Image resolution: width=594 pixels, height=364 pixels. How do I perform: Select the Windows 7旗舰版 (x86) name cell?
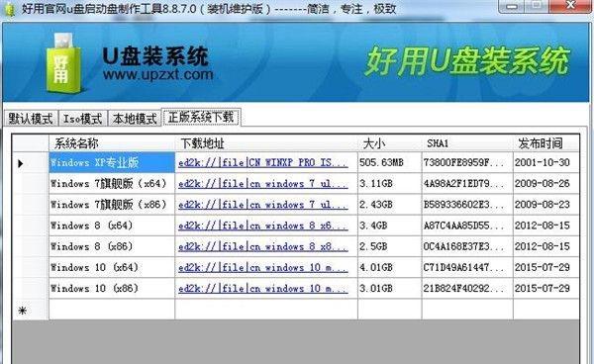click(x=112, y=205)
